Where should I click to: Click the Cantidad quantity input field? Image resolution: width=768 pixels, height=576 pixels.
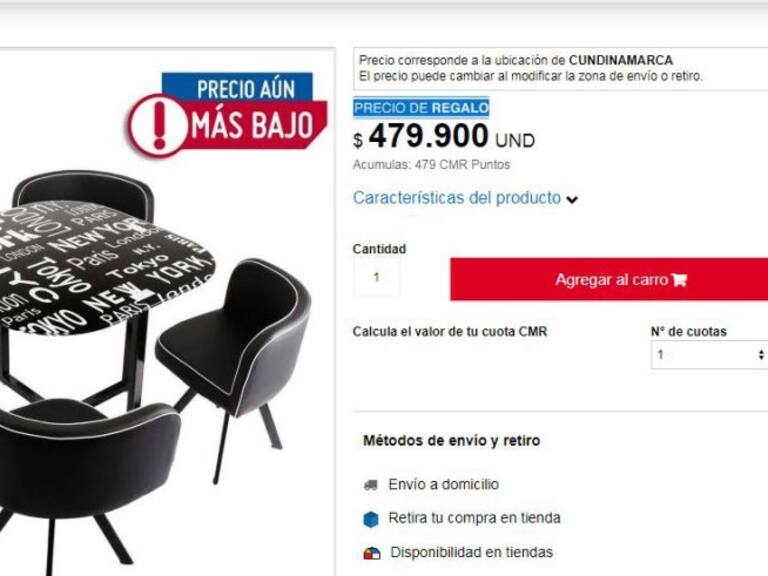376,278
